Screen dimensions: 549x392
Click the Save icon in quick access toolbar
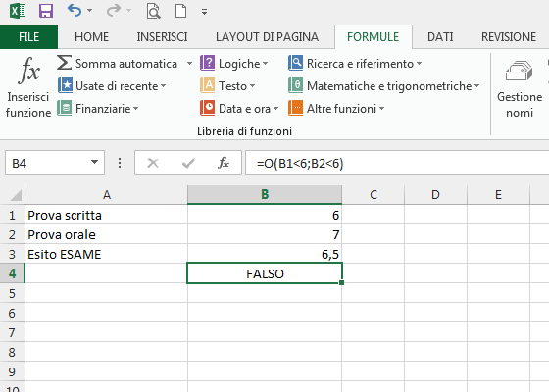tap(46, 11)
